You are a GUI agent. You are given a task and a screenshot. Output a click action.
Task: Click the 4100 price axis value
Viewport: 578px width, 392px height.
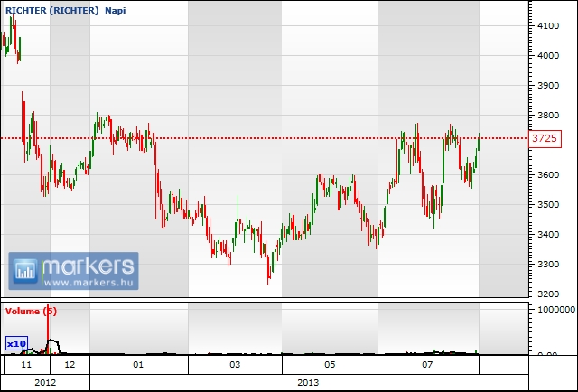548,26
